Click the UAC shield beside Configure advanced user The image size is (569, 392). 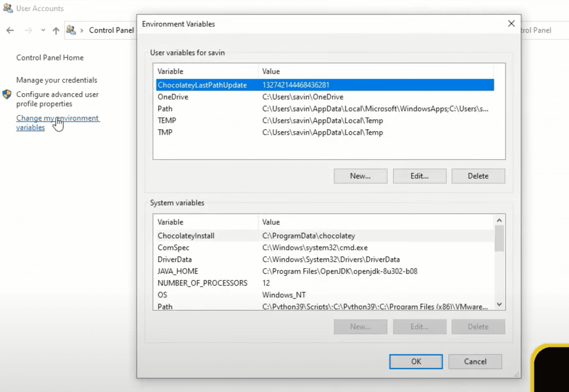pos(7,94)
